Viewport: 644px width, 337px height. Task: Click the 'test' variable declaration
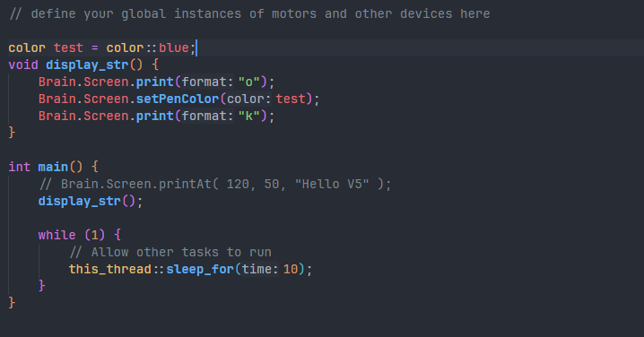[68, 48]
